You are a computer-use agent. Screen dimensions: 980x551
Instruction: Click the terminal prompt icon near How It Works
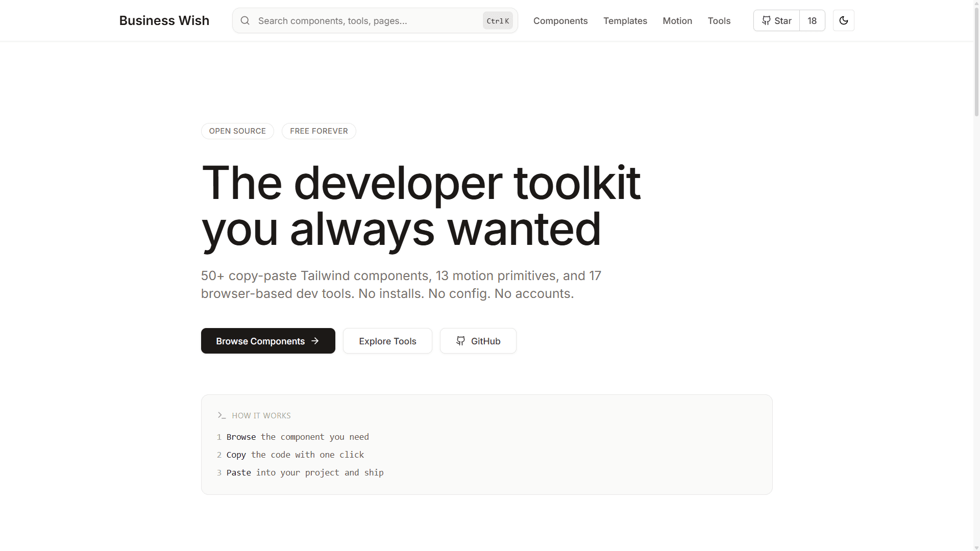coord(222,415)
